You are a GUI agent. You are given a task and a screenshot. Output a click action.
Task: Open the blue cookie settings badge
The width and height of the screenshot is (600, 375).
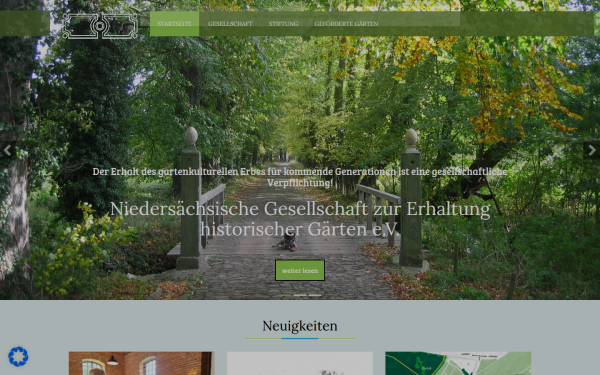click(x=18, y=357)
